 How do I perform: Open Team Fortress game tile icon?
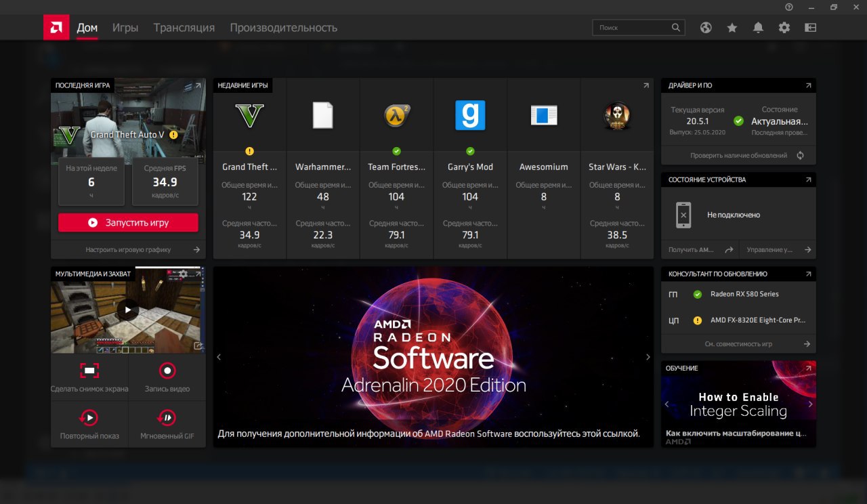click(396, 116)
